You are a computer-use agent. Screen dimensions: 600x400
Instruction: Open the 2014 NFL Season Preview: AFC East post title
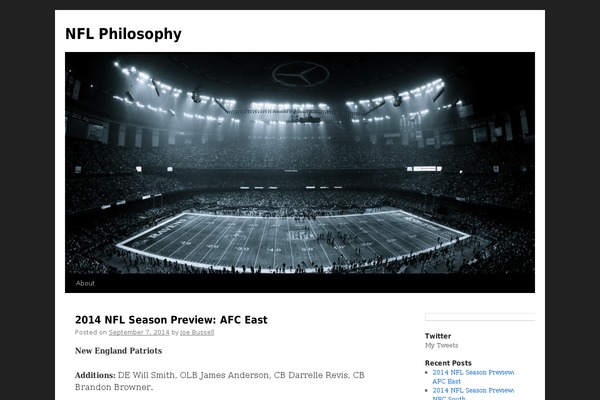(x=171, y=320)
